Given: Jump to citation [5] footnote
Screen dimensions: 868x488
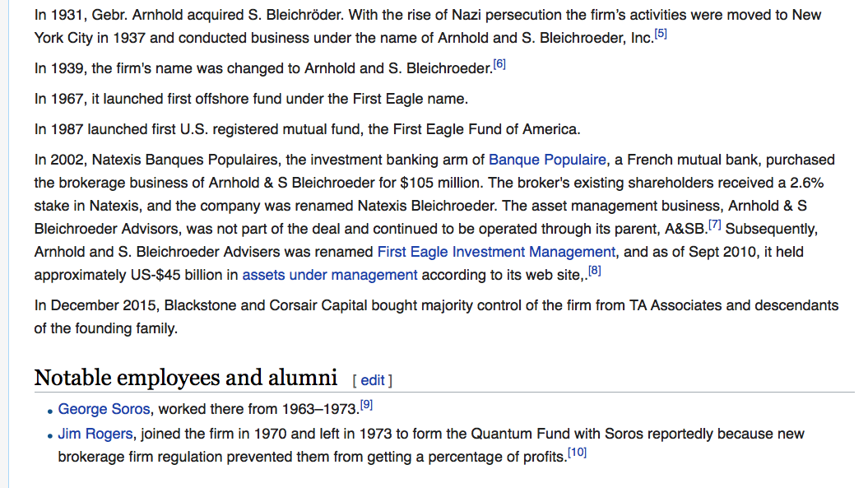Looking at the screenshot, I should pyautogui.click(x=660, y=34).
